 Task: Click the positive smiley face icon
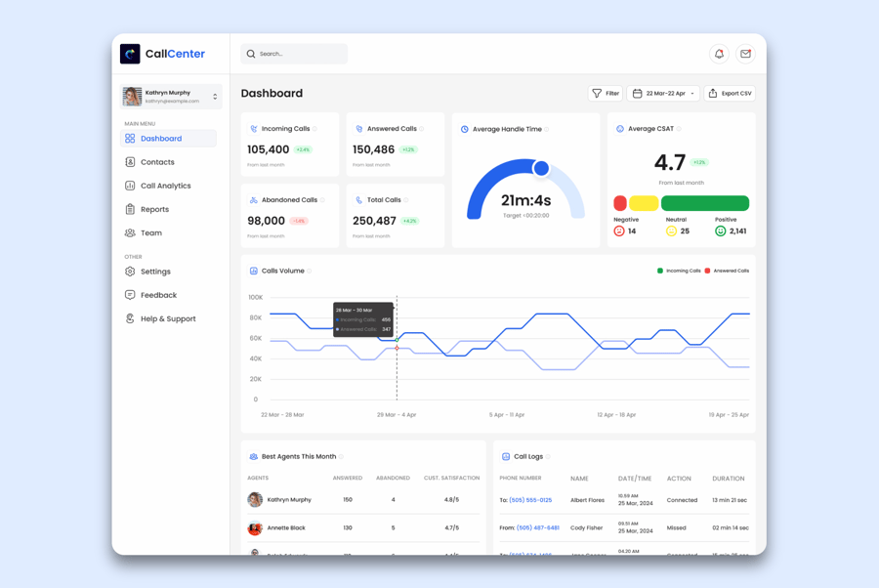coord(720,231)
